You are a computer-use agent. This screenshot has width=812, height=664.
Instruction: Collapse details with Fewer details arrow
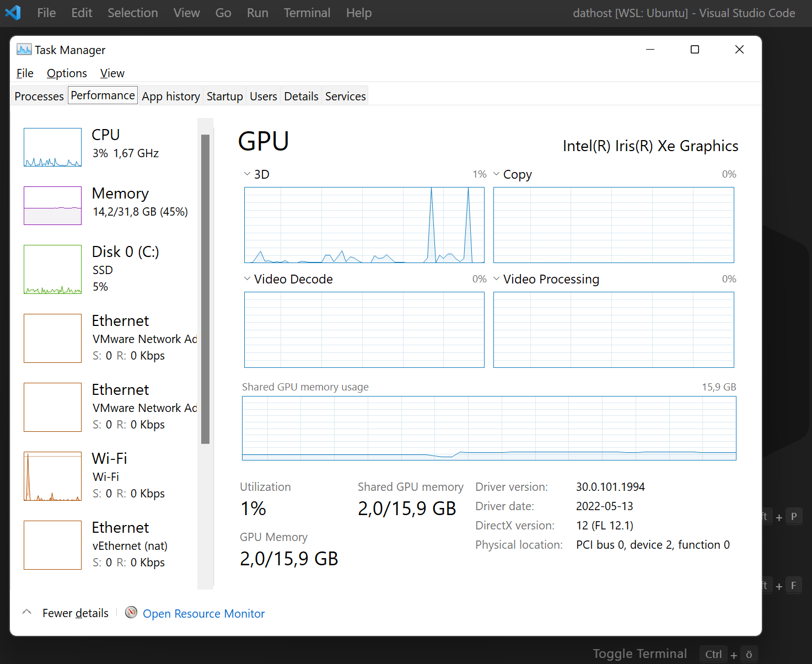pyautogui.click(x=27, y=612)
